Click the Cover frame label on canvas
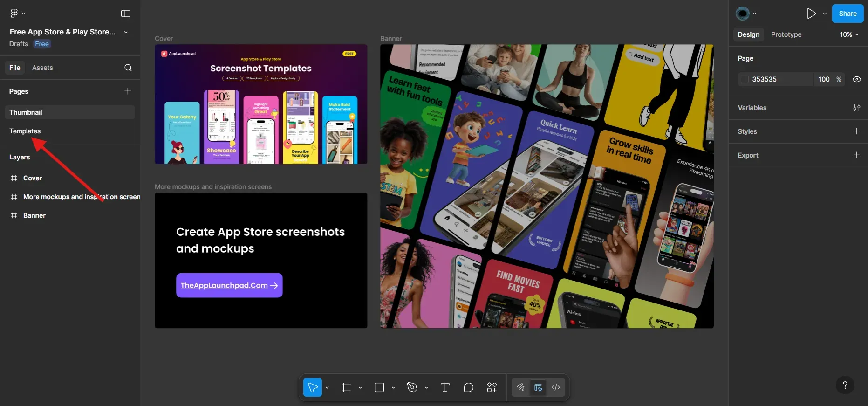 pos(164,39)
